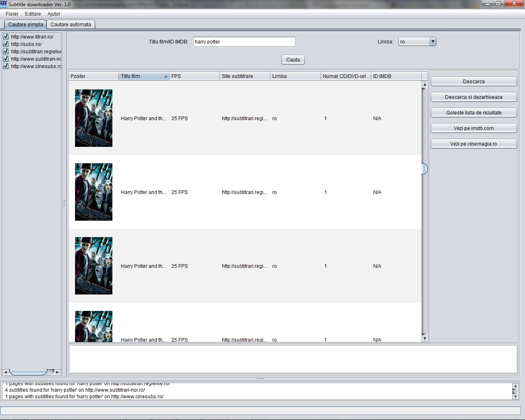This screenshot has width=525, height=420.
Task: Switch to the Cautare simpla tab
Action: 25,25
